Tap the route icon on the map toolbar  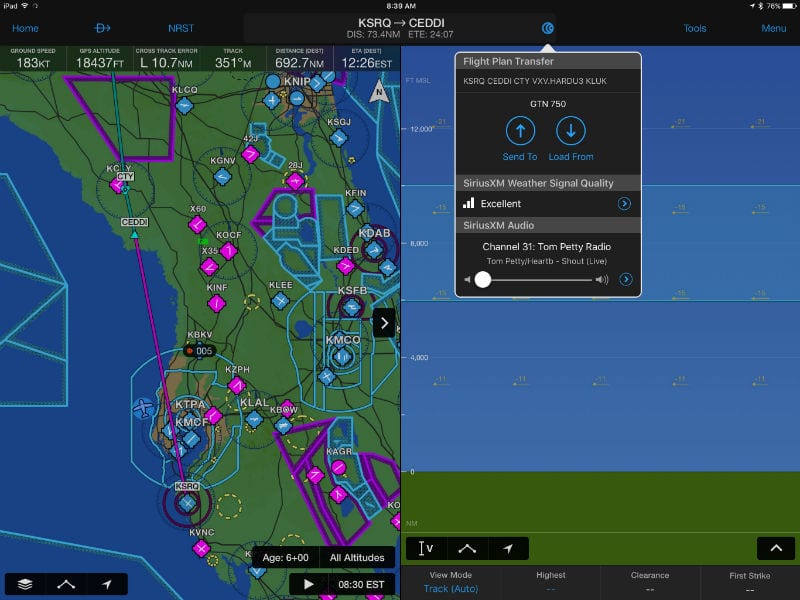65,584
